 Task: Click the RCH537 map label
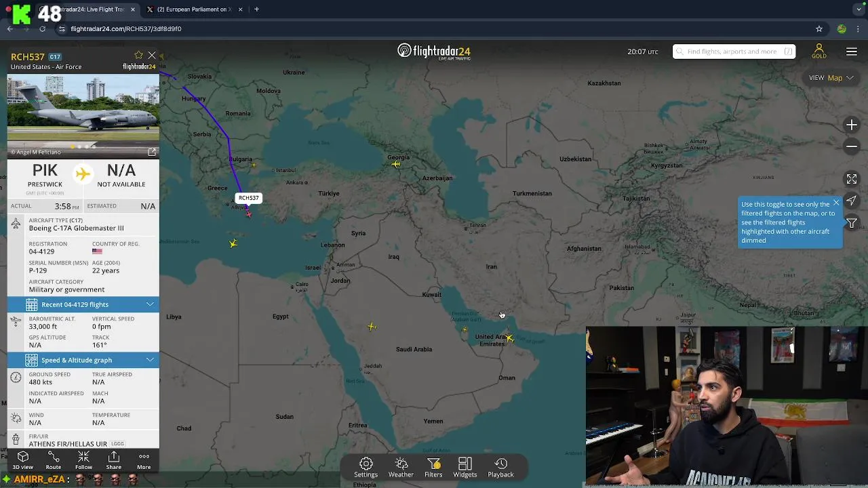point(248,198)
